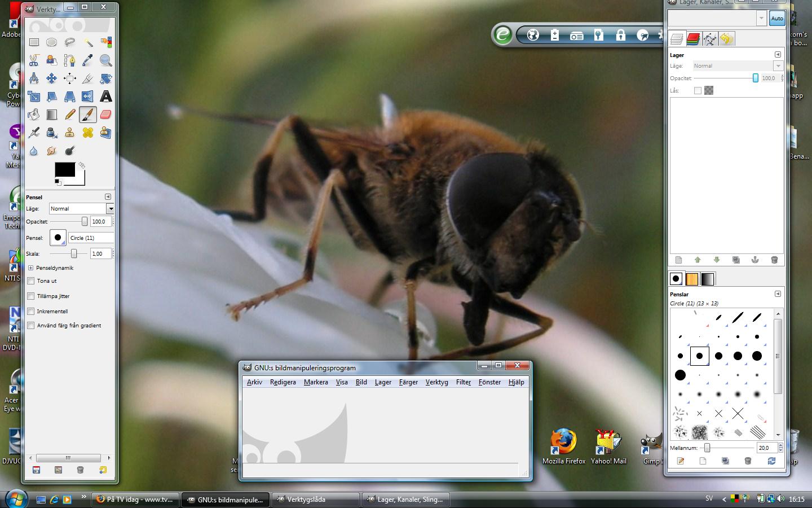Choose the Bucket Fill tool
The height and width of the screenshot is (508, 812).
coord(34,115)
